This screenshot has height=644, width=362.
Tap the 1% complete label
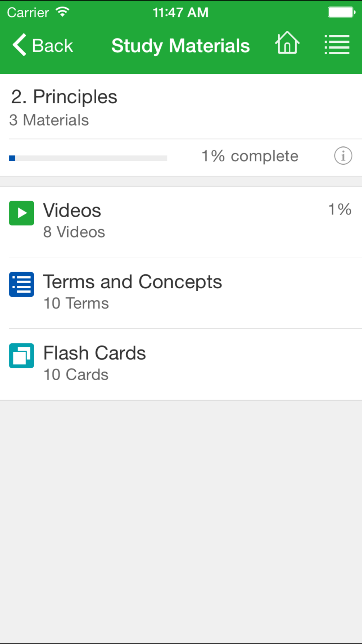pyautogui.click(x=250, y=156)
